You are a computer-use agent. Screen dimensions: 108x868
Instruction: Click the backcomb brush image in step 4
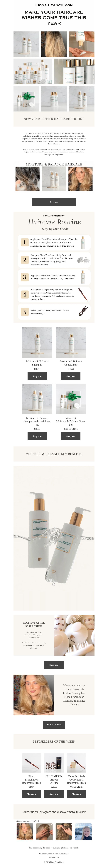83,294
